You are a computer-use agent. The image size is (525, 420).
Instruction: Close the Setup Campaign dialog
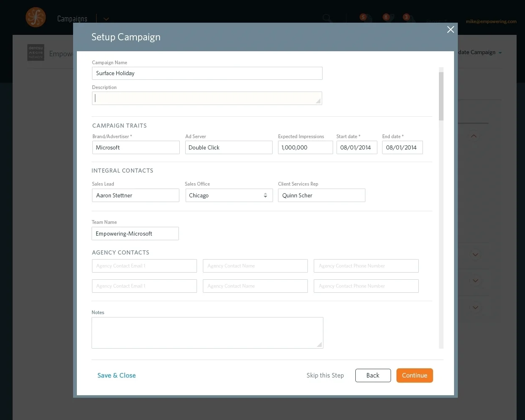pyautogui.click(x=451, y=29)
